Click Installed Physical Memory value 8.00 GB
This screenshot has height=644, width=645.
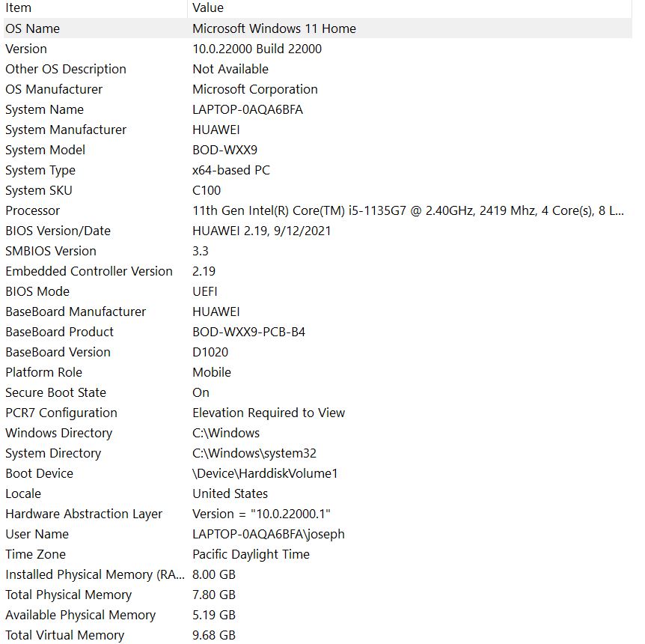point(214,574)
